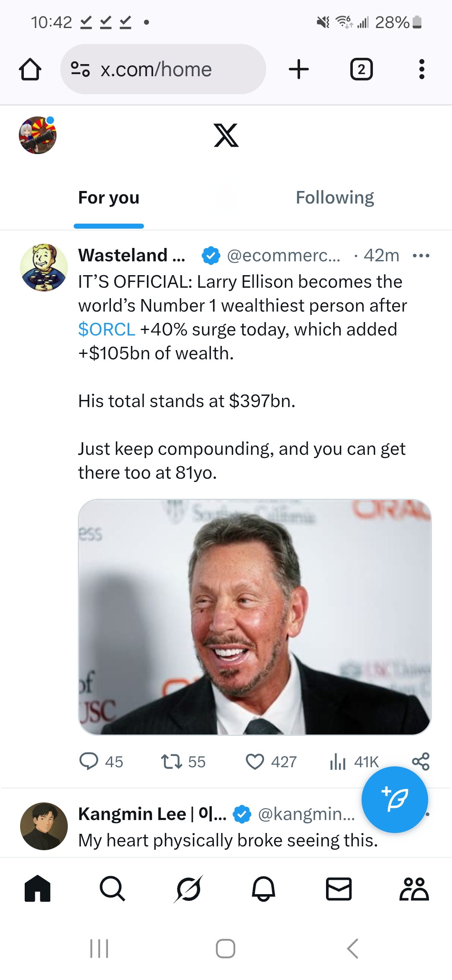Open Messages envelope icon
452x980 pixels.
(339, 889)
